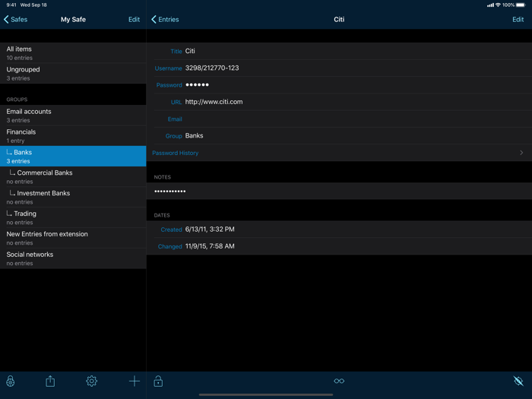This screenshot has height=399, width=532.
Task: Toggle the crossed-out eye visibility icon
Action: [518, 381]
